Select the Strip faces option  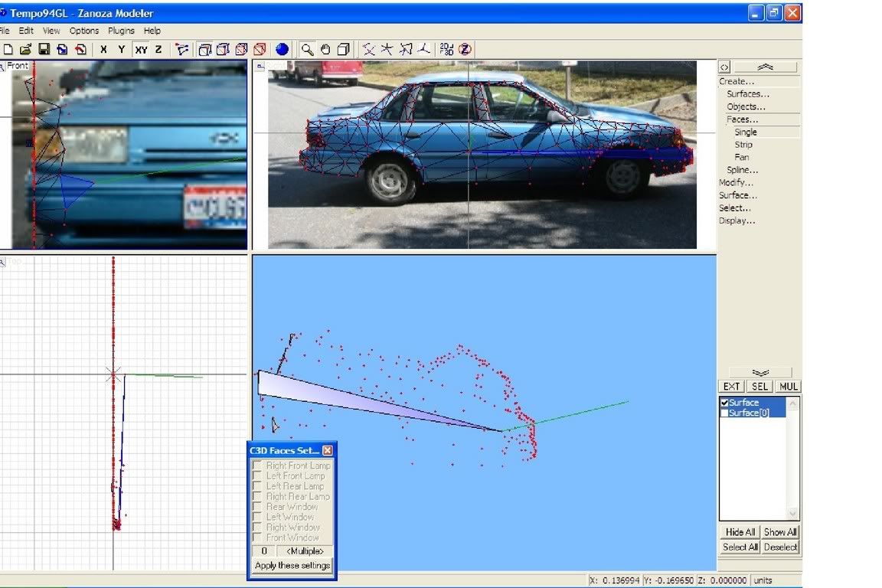tap(743, 145)
